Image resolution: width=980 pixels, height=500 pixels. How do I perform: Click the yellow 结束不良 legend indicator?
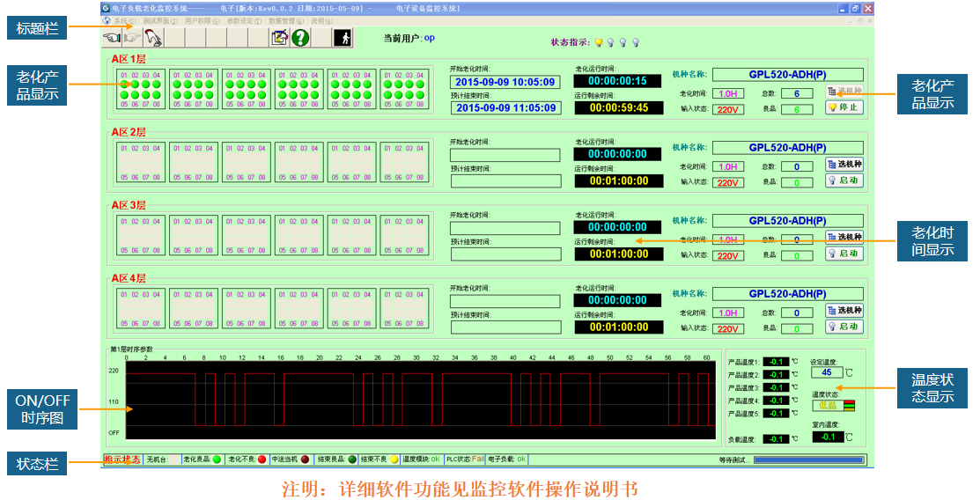click(394, 459)
